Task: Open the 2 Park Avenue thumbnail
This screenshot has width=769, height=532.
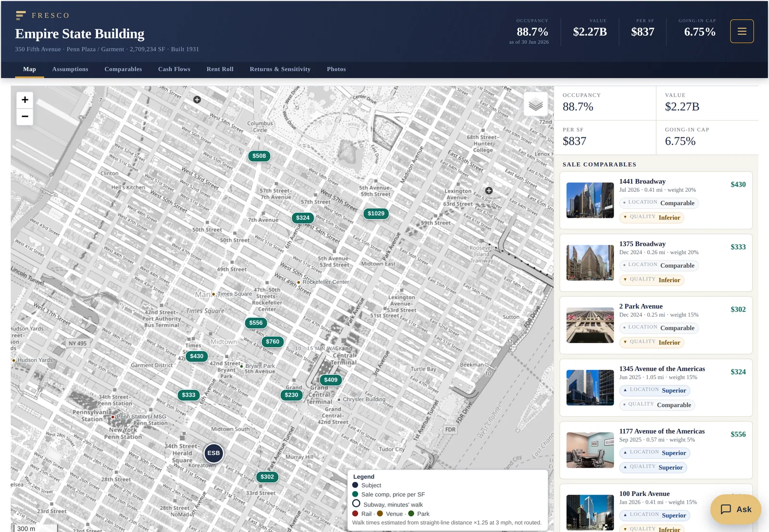Action: 590,325
